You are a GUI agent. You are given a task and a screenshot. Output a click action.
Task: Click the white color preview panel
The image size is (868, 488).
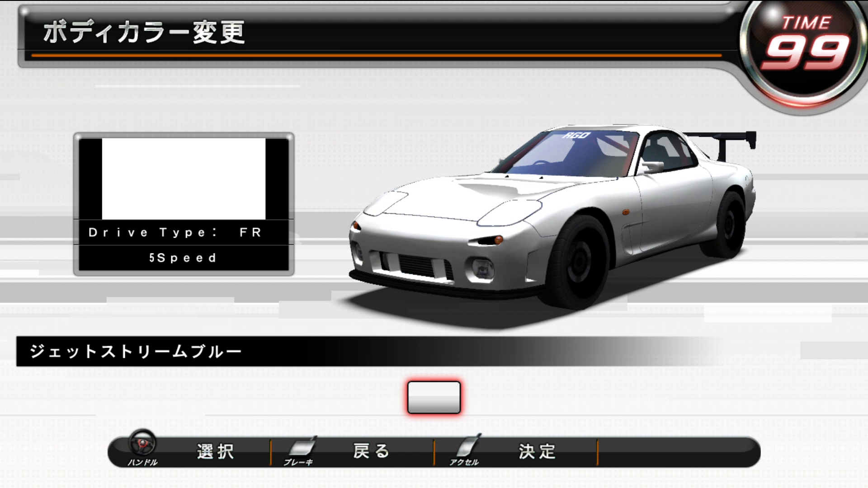click(184, 178)
